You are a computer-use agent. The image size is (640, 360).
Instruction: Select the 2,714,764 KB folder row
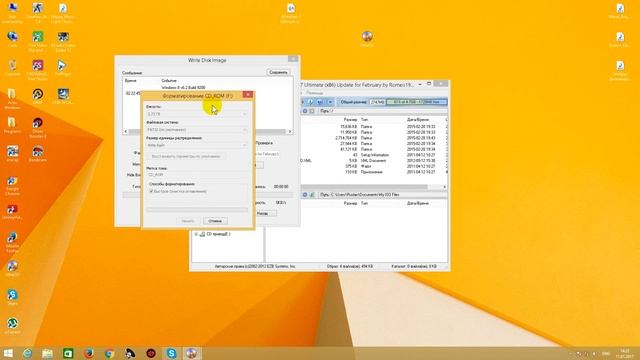(373, 138)
